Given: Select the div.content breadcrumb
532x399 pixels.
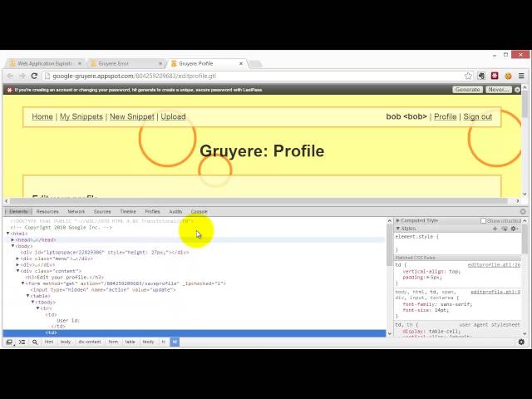Looking at the screenshot, I should coord(90,342).
